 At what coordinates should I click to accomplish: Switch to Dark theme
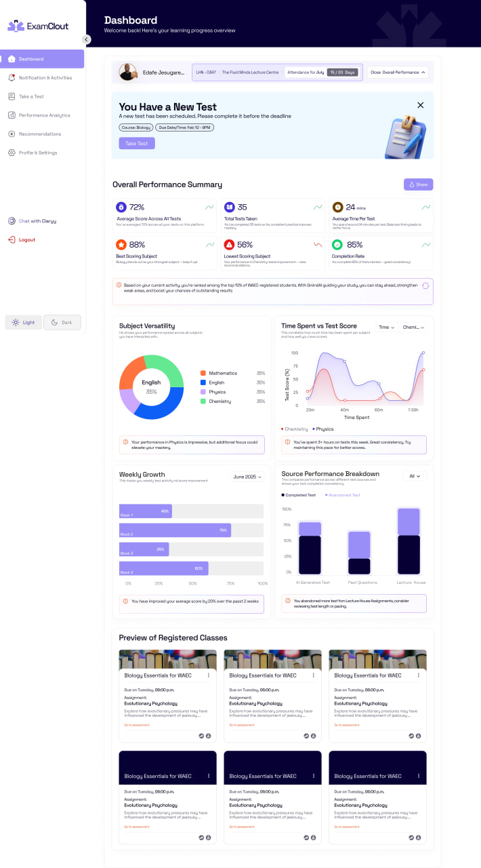(x=62, y=322)
